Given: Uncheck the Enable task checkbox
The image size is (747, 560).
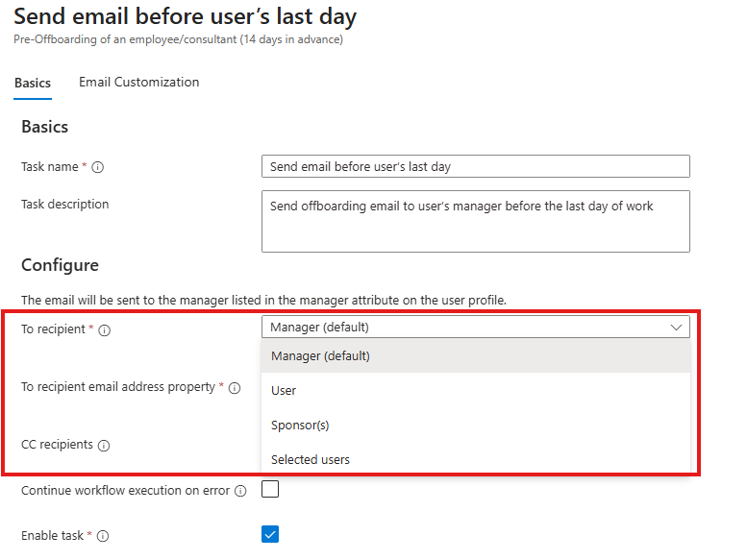Looking at the screenshot, I should (x=270, y=534).
